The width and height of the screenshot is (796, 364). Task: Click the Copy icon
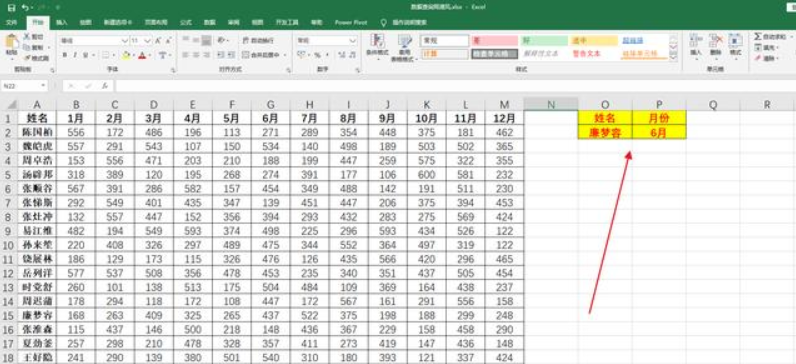pos(27,47)
